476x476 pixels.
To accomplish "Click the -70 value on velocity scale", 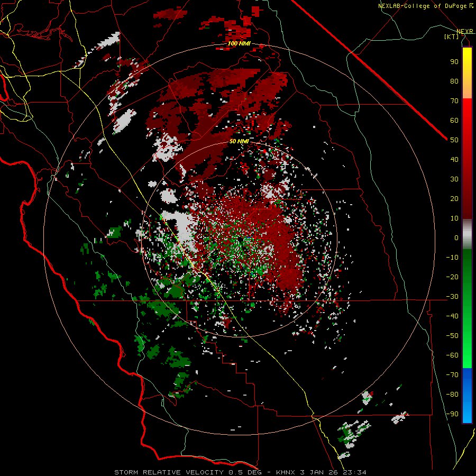I will pyautogui.click(x=452, y=374).
